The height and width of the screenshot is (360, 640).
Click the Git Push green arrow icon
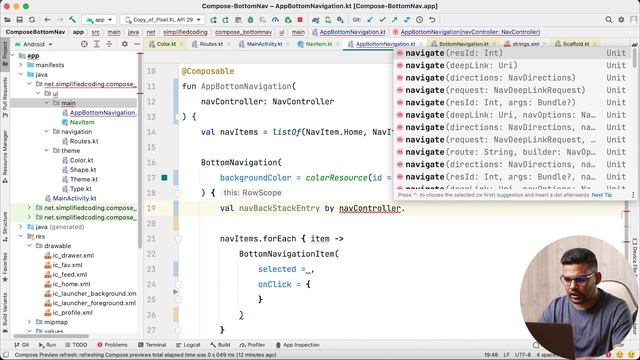click(x=395, y=20)
